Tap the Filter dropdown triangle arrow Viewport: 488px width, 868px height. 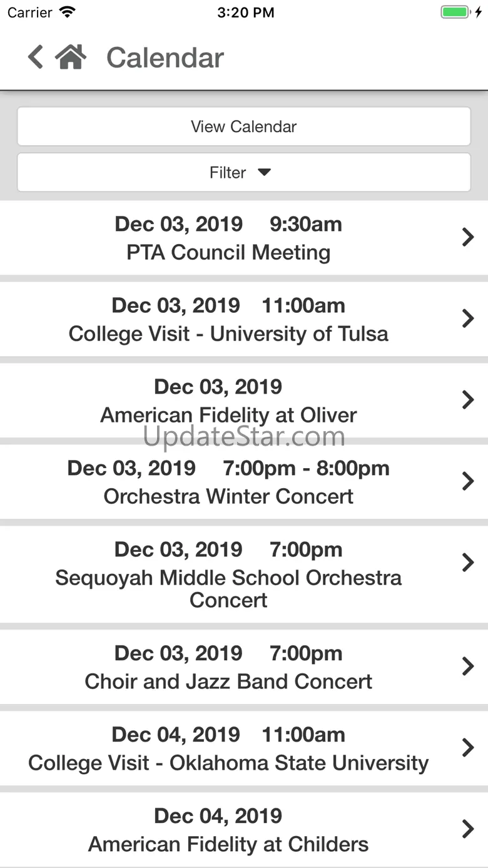click(x=264, y=172)
